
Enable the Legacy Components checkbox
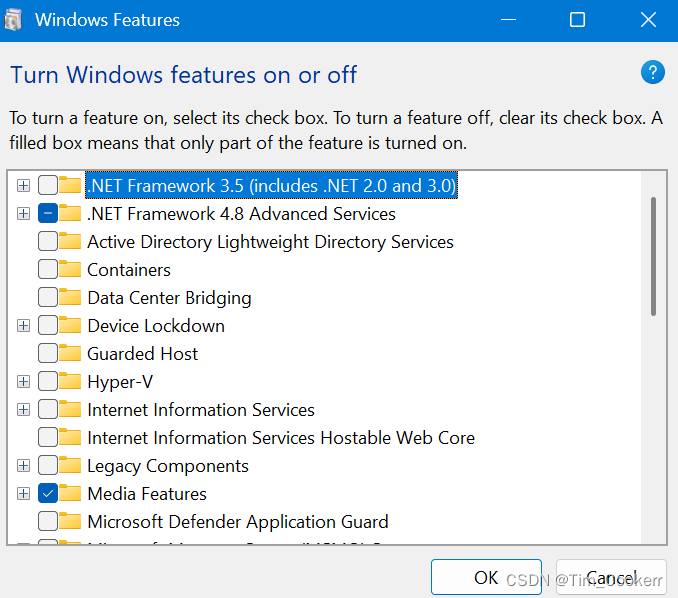48,465
